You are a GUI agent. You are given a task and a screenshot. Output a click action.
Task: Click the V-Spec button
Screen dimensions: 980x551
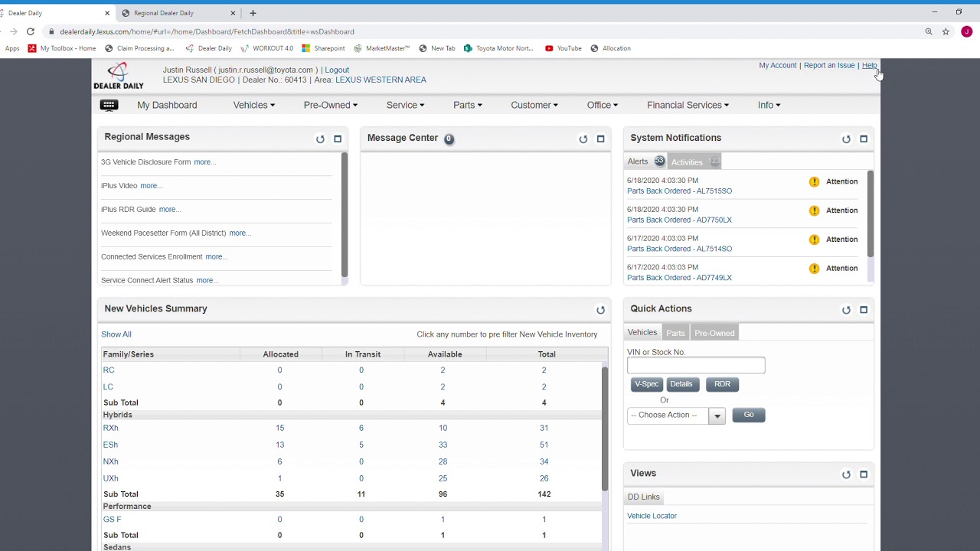(x=646, y=384)
